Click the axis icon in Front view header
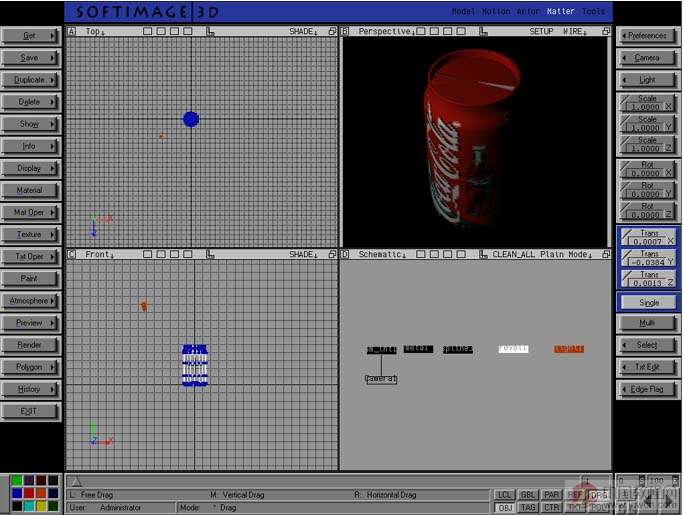This screenshot has height=515, width=684. tap(210, 254)
